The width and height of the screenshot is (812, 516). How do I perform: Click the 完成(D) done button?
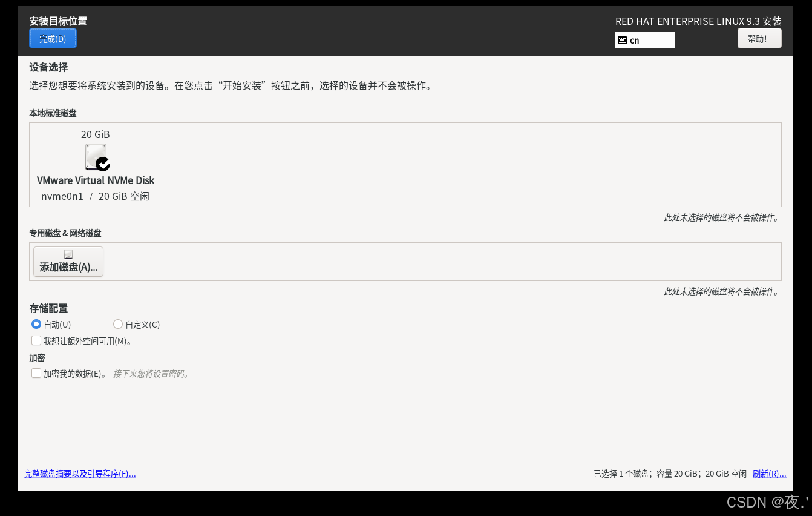pos(53,39)
